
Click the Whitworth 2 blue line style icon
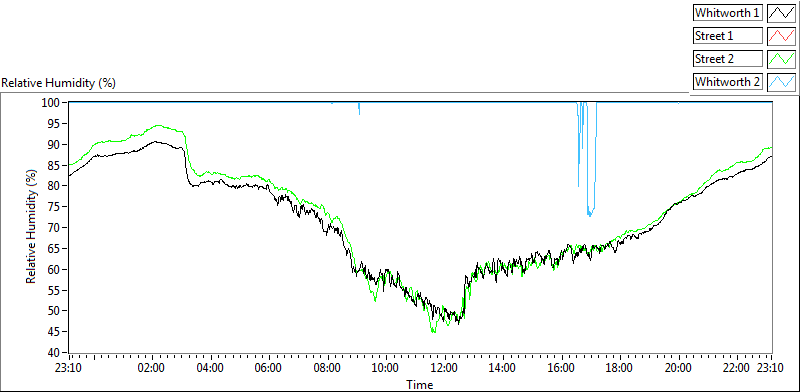[x=781, y=82]
